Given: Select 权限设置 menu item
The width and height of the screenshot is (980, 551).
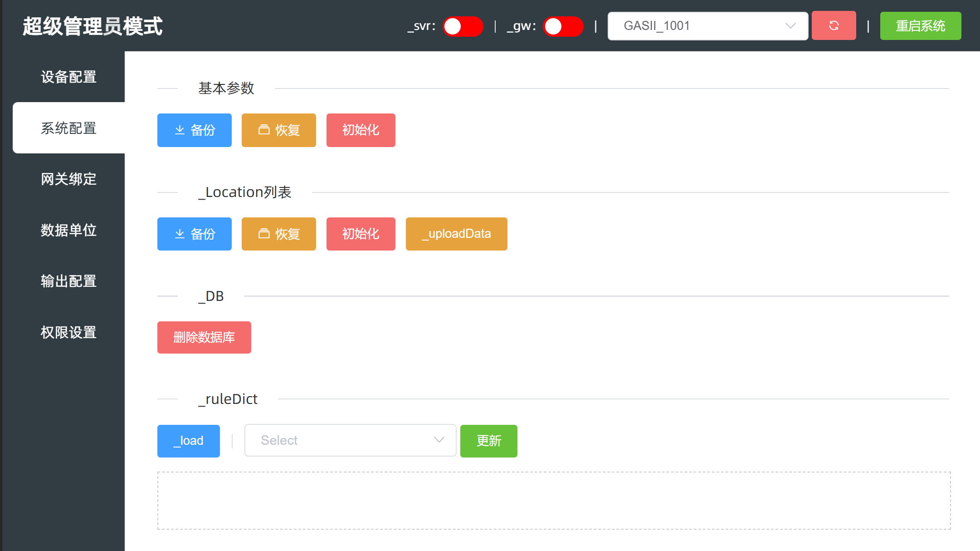Looking at the screenshot, I should click(68, 332).
